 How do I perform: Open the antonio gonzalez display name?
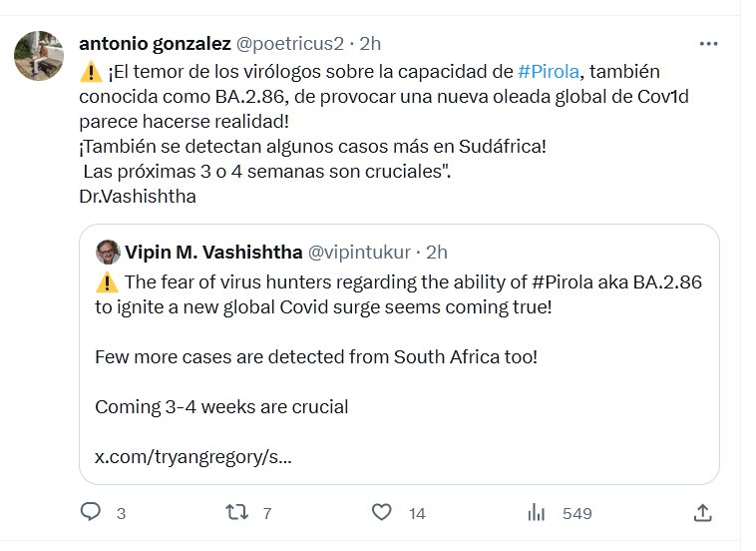point(155,44)
